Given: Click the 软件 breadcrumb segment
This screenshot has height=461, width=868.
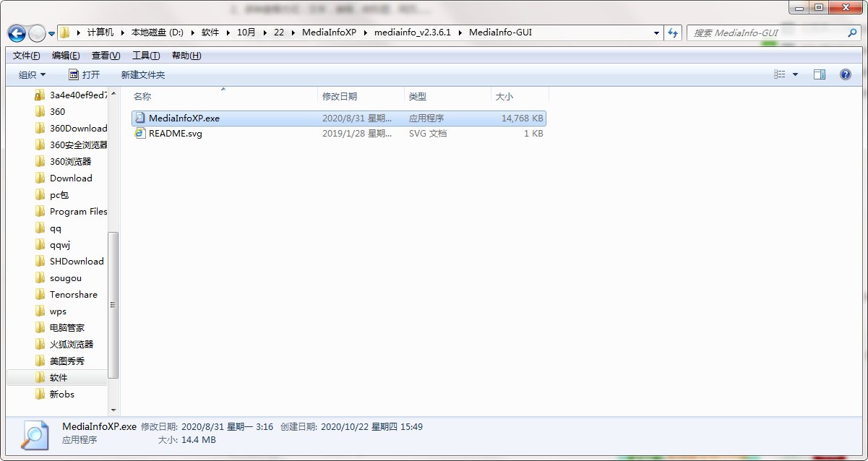Looking at the screenshot, I should point(210,33).
